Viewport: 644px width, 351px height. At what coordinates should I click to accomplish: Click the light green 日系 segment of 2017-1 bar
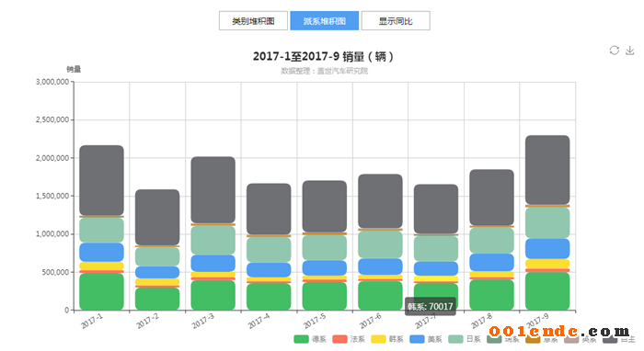click(x=101, y=230)
